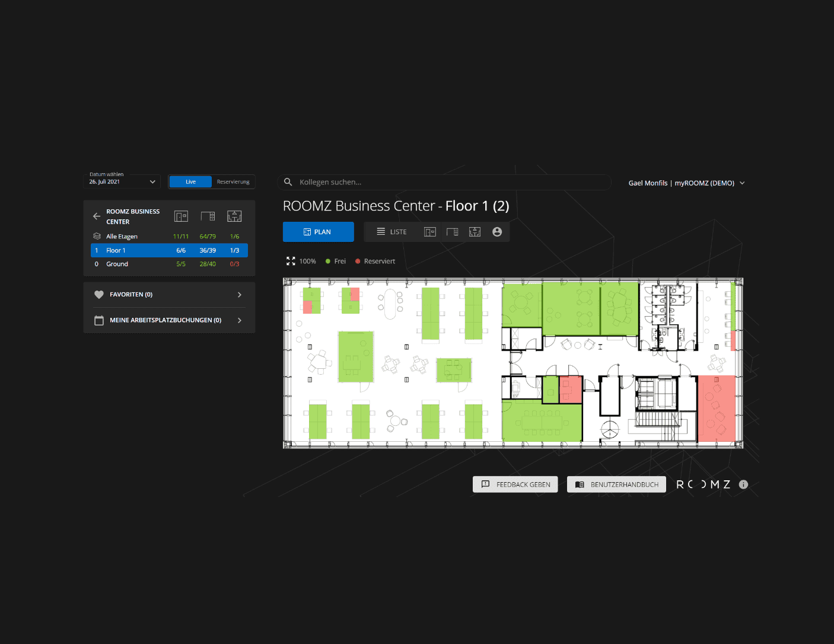Click the person filter icon in toolbar
The image size is (834, 644).
click(x=497, y=232)
